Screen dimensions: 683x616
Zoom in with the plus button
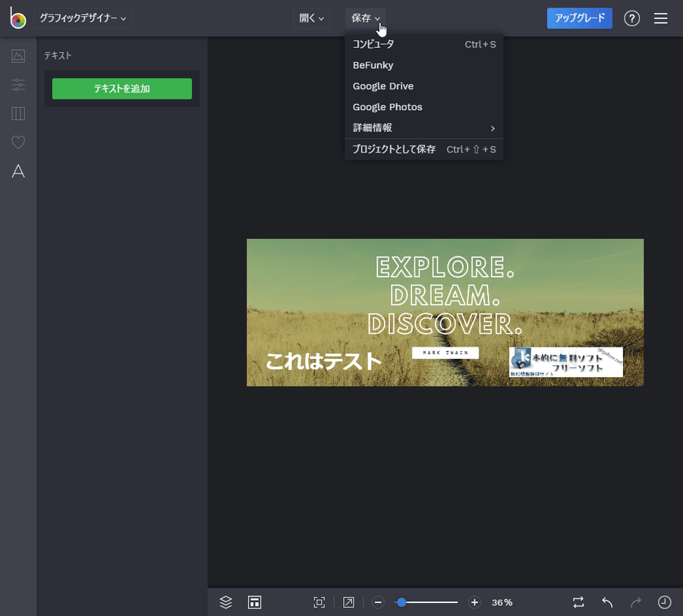(x=474, y=602)
